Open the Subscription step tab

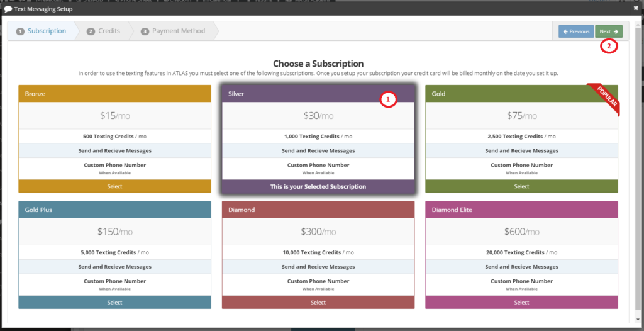click(x=42, y=31)
